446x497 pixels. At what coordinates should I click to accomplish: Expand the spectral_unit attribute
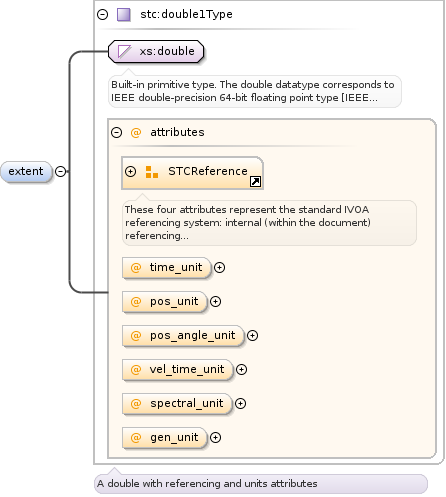coord(240,404)
